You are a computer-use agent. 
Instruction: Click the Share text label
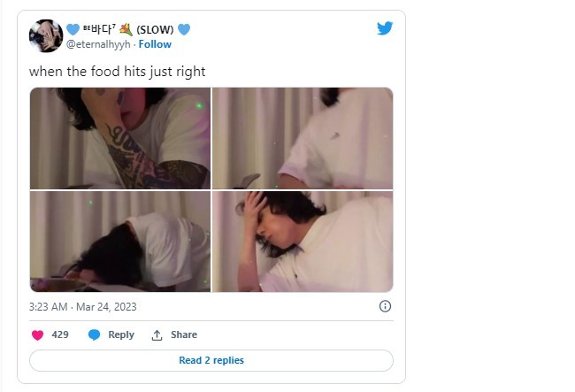tap(184, 335)
